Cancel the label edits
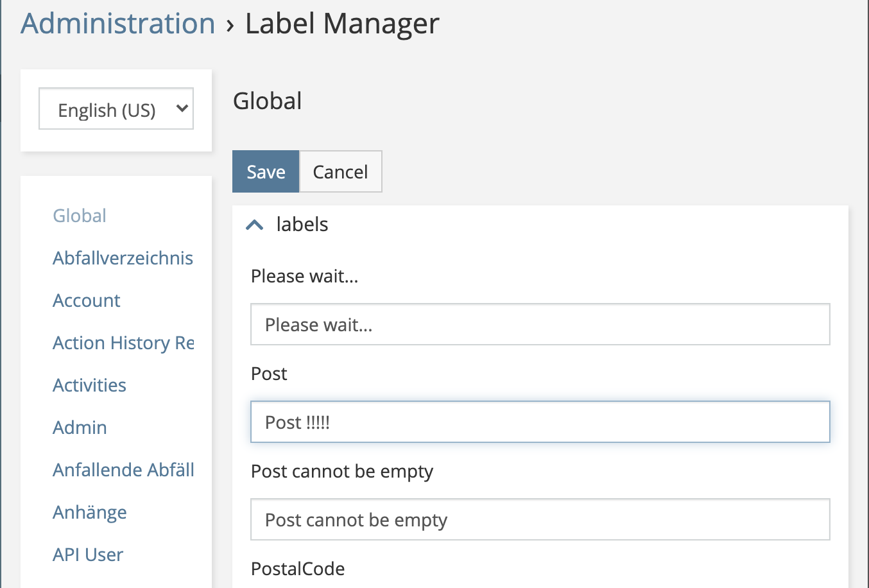 [x=340, y=171]
